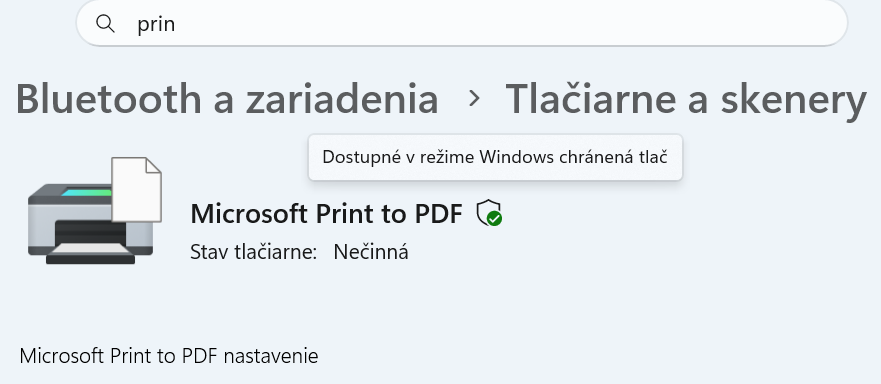Screen dimensions: 881x384
Task: Click empty area inside the search box
Action: pos(506,23)
